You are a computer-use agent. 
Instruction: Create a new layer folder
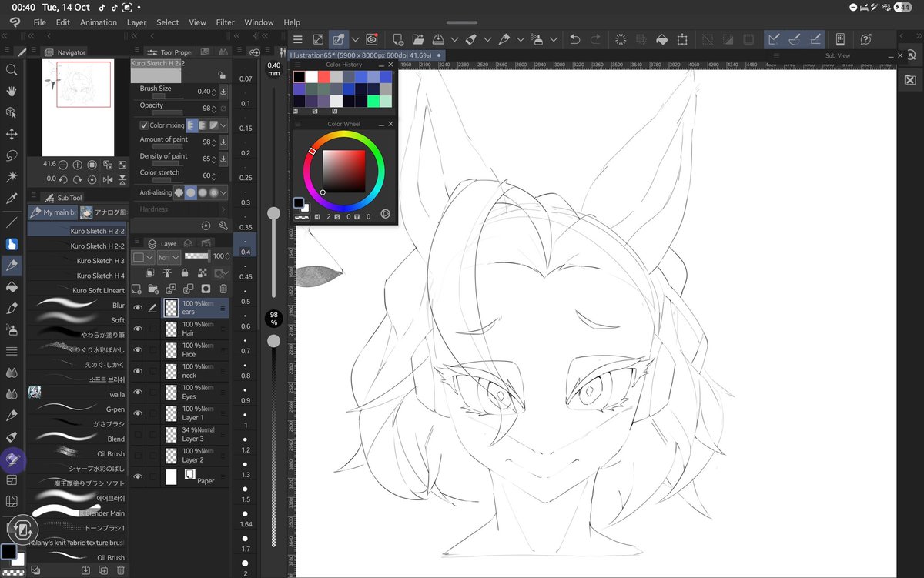coord(153,289)
